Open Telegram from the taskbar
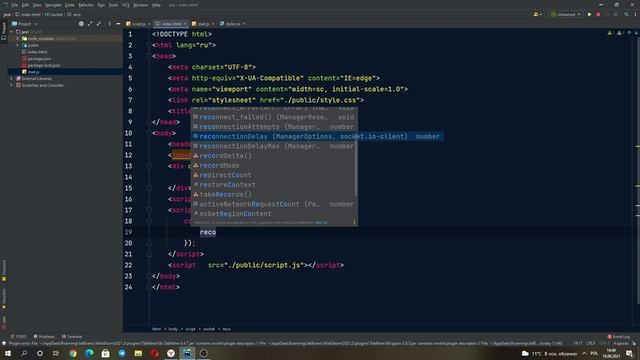This screenshot has height=360, width=640. pos(122,353)
